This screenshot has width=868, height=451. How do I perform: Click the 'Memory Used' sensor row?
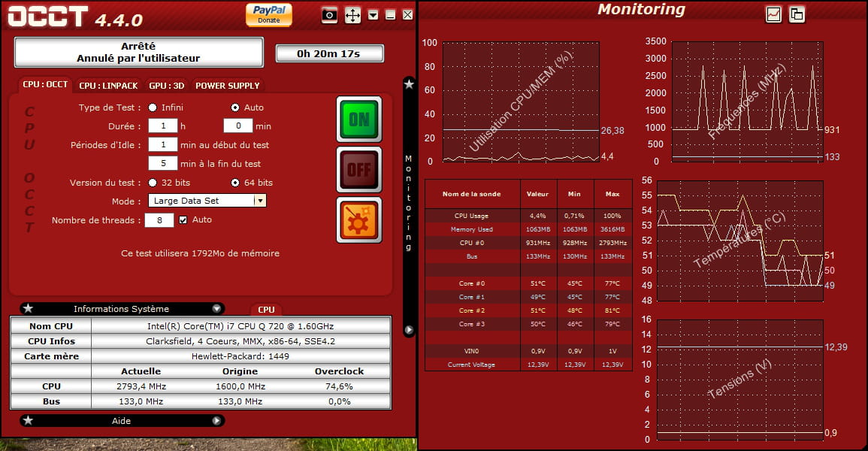528,229
